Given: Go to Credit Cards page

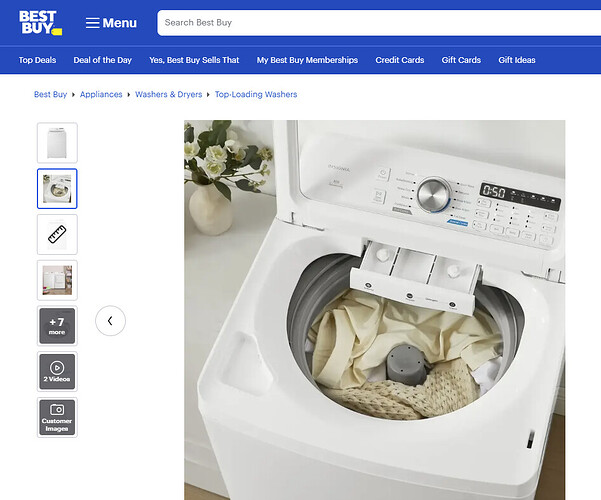Looking at the screenshot, I should pos(399,60).
